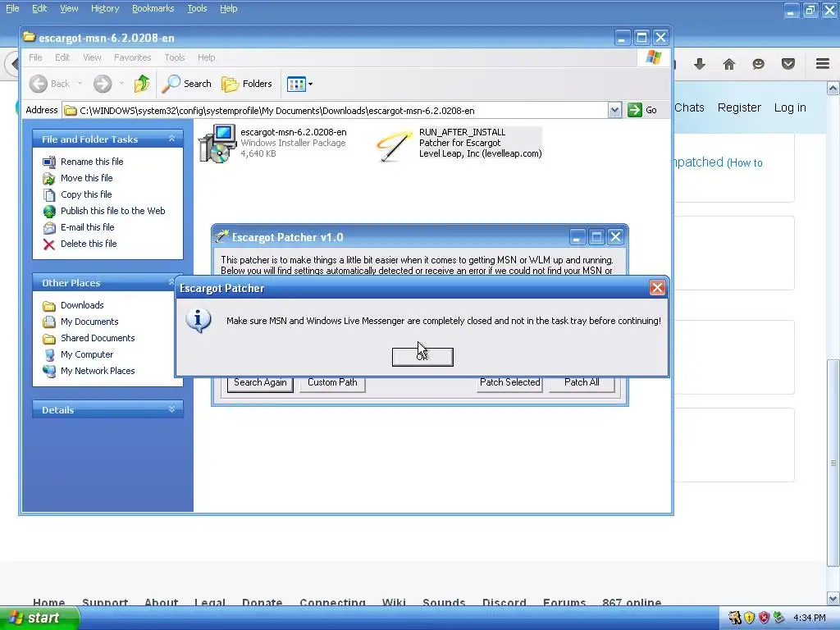
Task: Open Forward history dropdown arrow
Action: pyautogui.click(x=121, y=84)
